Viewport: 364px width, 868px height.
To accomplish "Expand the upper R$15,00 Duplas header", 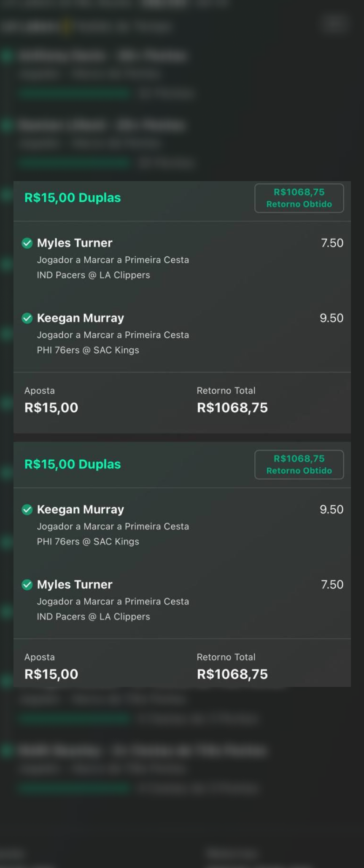I will click(73, 198).
